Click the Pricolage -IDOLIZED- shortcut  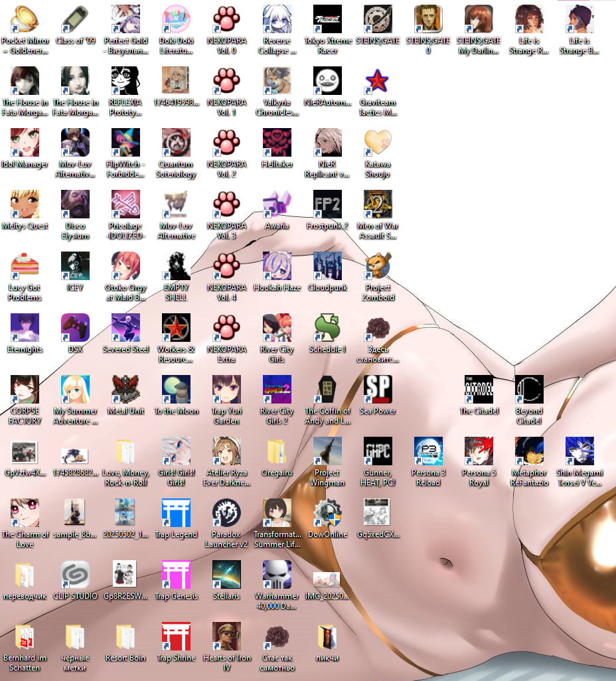click(125, 204)
